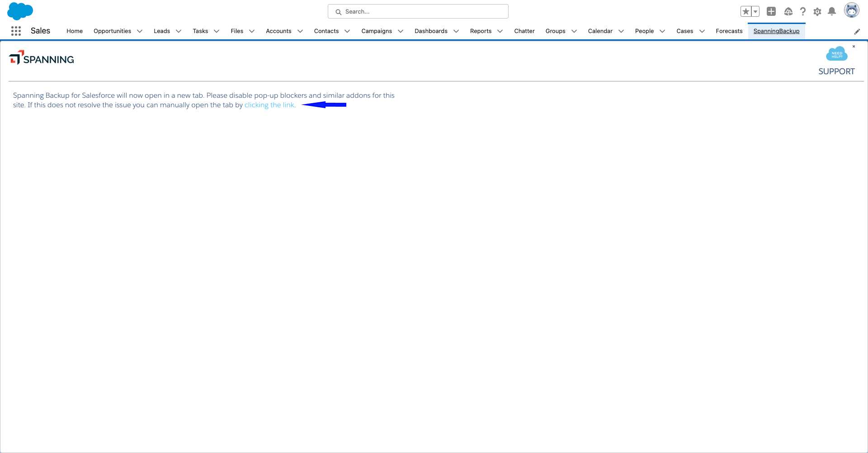Expand the Contacts dropdown chevron
The height and width of the screenshot is (453, 868).
347,31
